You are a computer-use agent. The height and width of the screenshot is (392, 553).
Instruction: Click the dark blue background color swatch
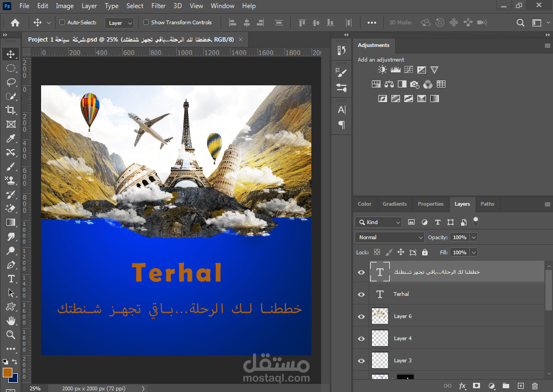pyautogui.click(x=14, y=380)
